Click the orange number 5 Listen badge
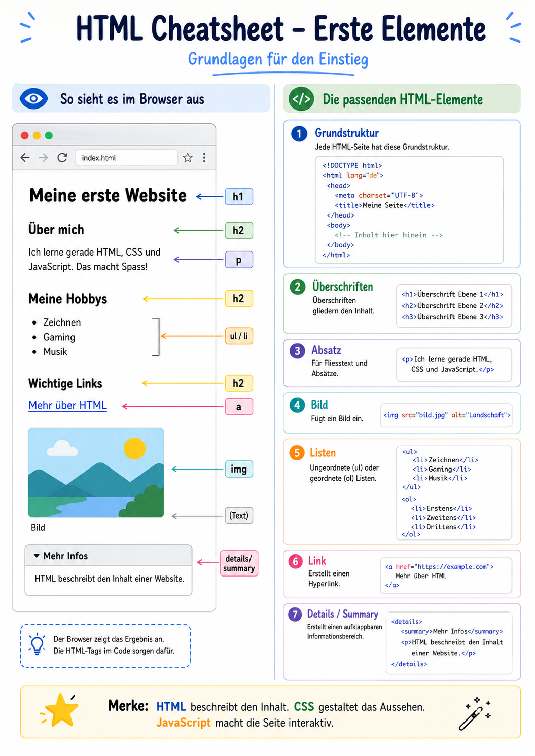The image size is (535, 756). [297, 453]
